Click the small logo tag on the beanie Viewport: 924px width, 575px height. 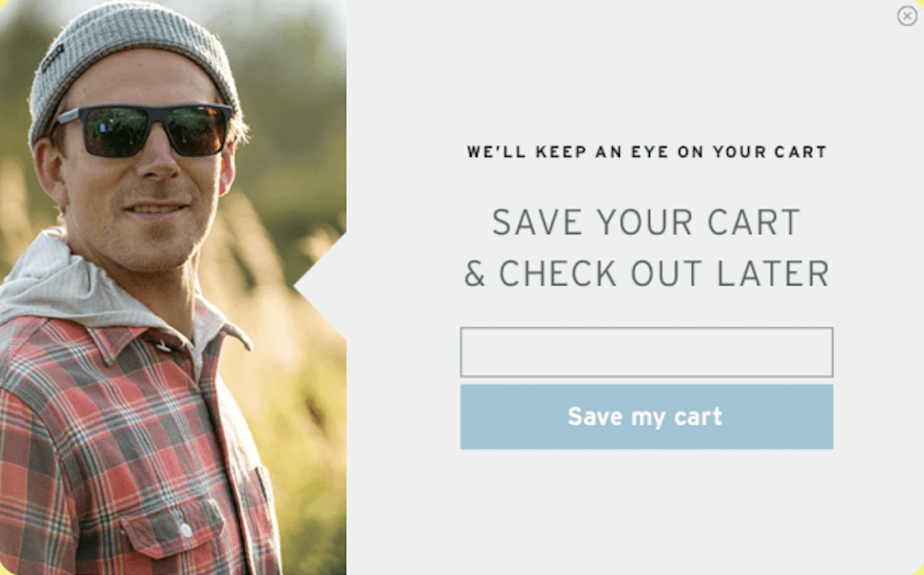click(53, 57)
